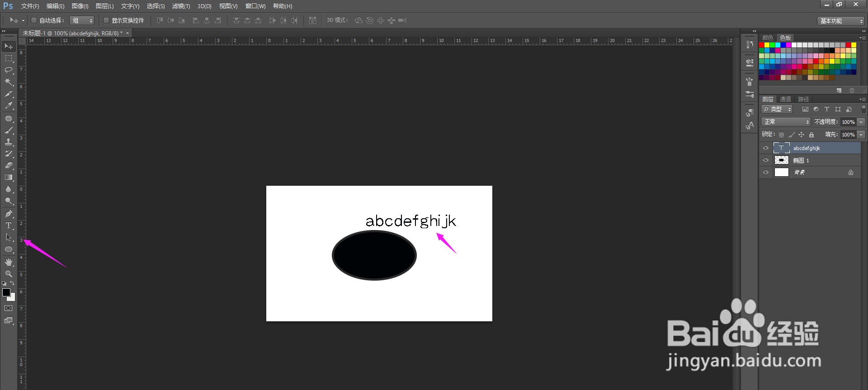This screenshot has width=868, height=390.
Task: Select the Lasso tool
Action: [x=9, y=70]
